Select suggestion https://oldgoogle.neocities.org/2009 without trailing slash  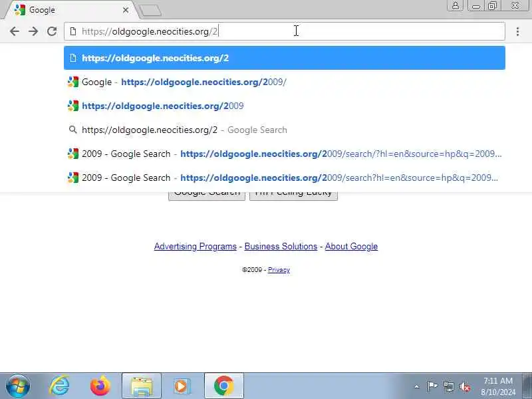[x=285, y=106]
